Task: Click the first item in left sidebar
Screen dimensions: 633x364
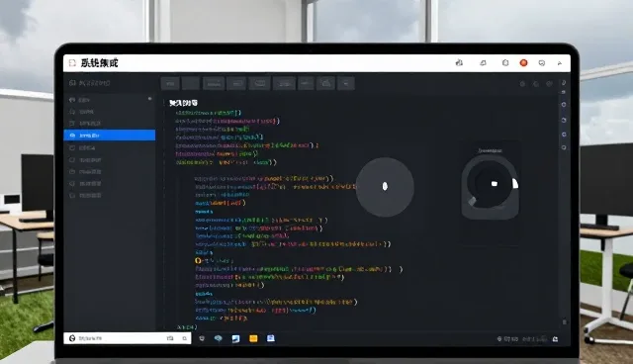Action: (x=110, y=100)
